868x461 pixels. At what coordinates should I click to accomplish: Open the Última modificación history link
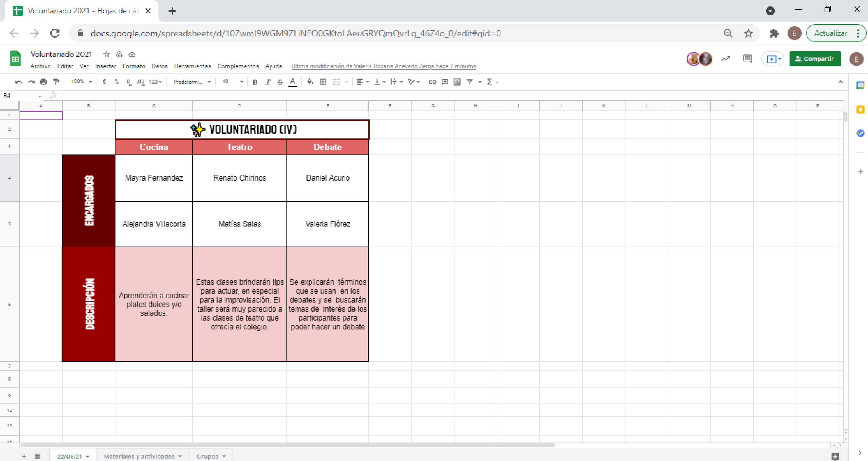(383, 66)
